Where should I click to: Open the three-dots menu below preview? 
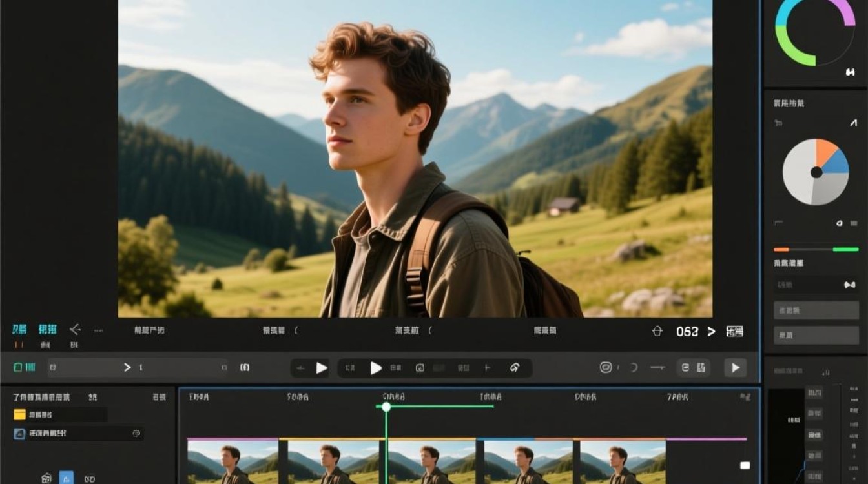98,330
